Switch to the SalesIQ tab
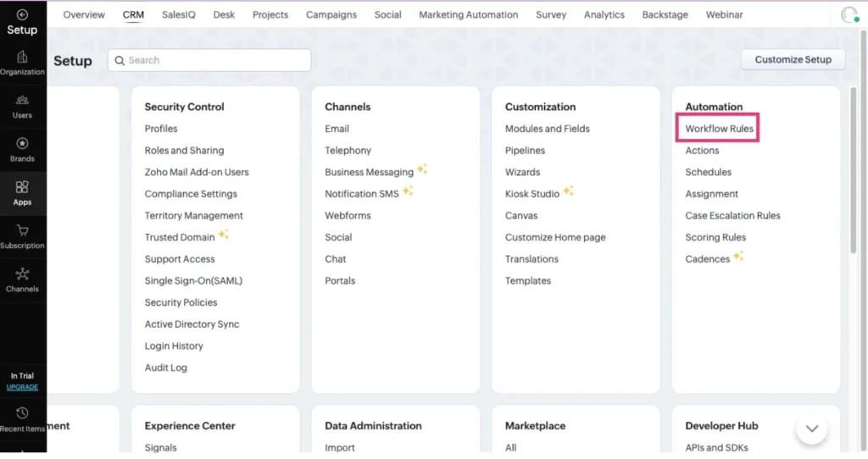868x459 pixels. tap(178, 15)
